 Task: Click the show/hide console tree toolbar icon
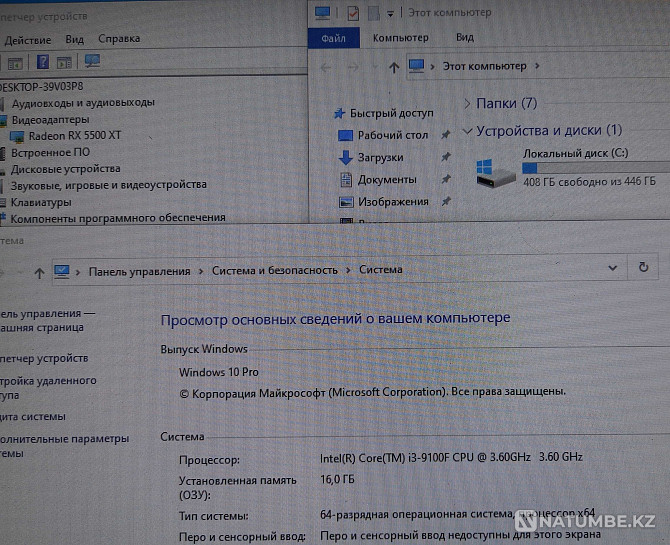coord(15,65)
